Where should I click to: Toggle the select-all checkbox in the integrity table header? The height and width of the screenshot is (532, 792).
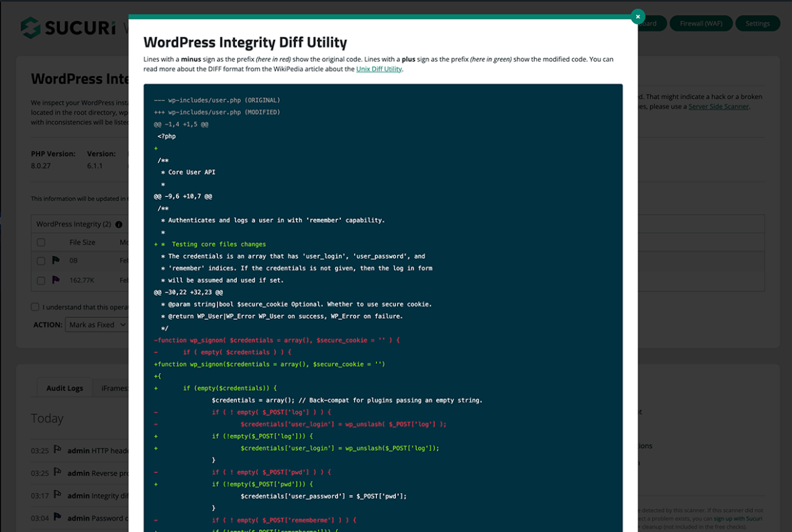click(41, 242)
